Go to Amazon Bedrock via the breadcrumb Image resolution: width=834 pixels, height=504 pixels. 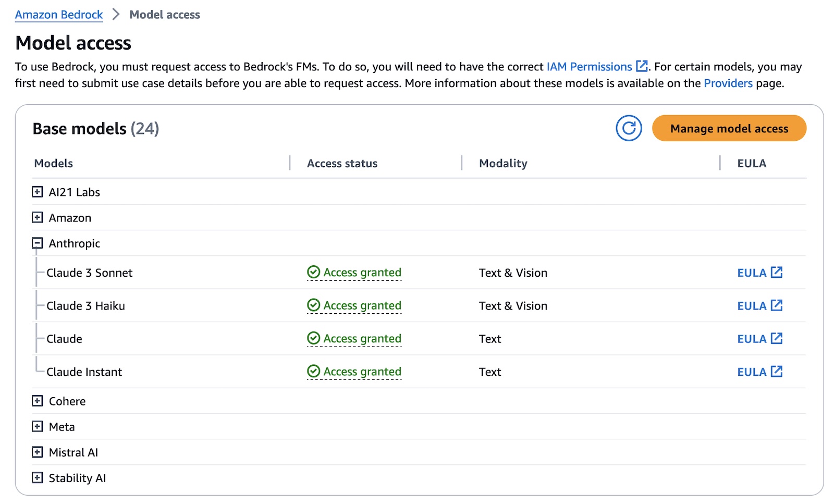[x=59, y=15]
